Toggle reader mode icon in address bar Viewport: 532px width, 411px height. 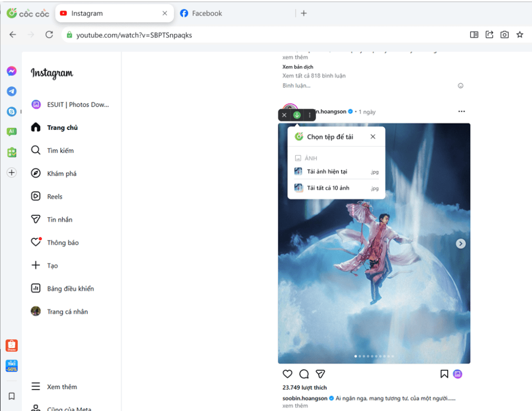pyautogui.click(x=474, y=35)
